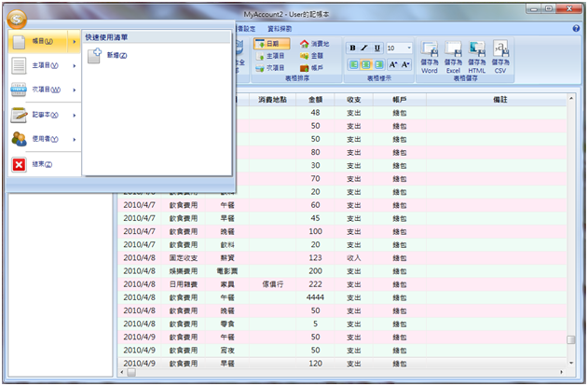Open the 帳目(U) menu entry
The width and height of the screenshot is (588, 386).
coord(44,41)
